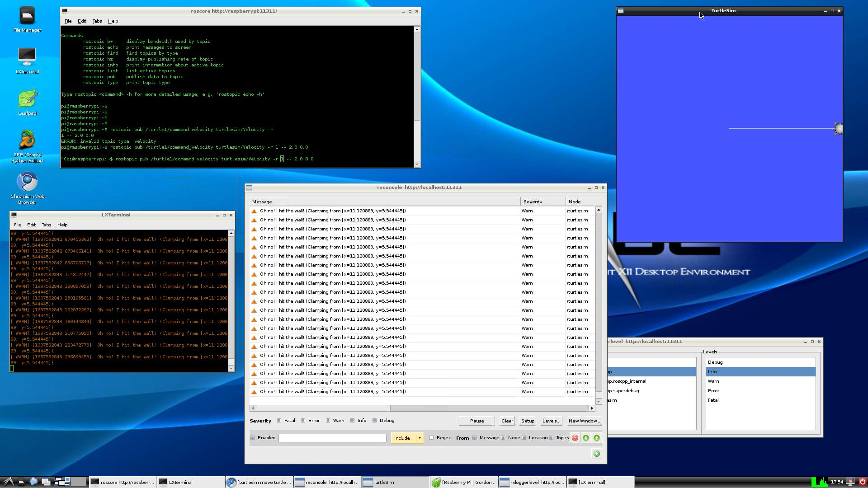This screenshot has height=488, width=868.
Task: Select Include filter dropdown option
Action: pos(419,437)
